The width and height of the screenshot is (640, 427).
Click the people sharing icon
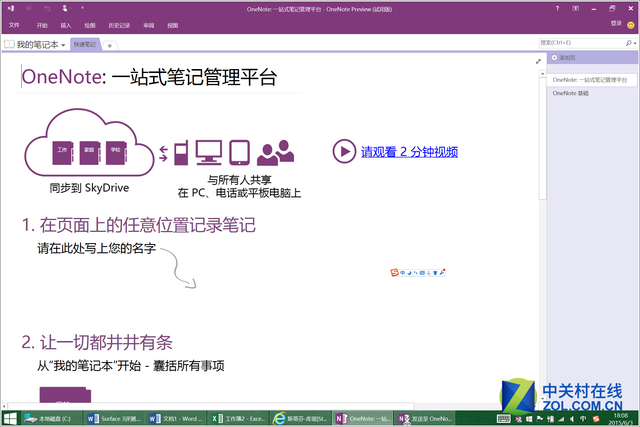[276, 153]
